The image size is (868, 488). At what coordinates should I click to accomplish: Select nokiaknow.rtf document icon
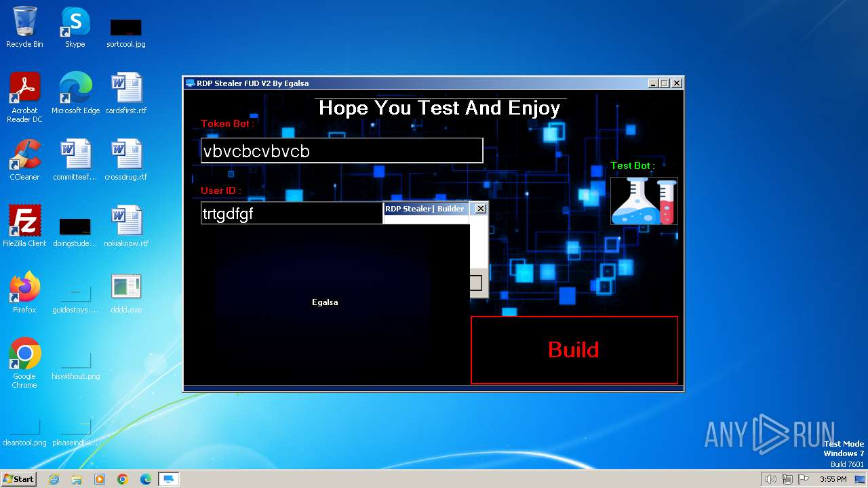pos(126,226)
